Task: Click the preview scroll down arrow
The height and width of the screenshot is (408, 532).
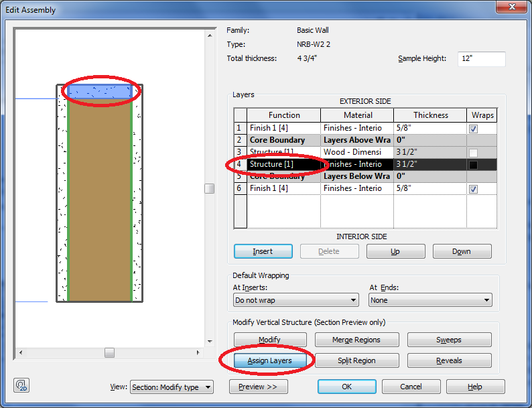Action: (210, 342)
